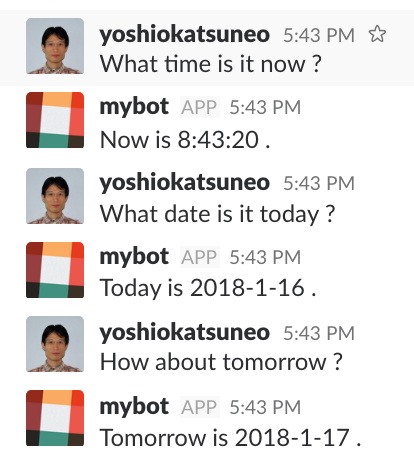Click mybot's avatar beside "Tomorrow is 2018-1-17"
The height and width of the screenshot is (468, 414).
pyautogui.click(x=55, y=418)
